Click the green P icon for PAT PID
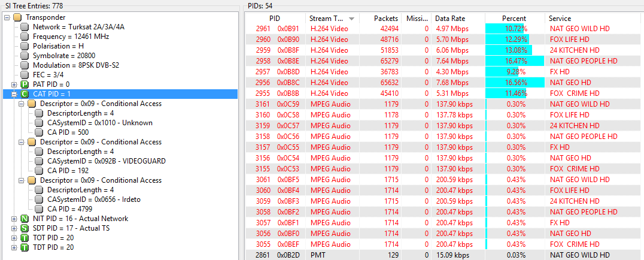The image size is (644, 260). [x=25, y=84]
